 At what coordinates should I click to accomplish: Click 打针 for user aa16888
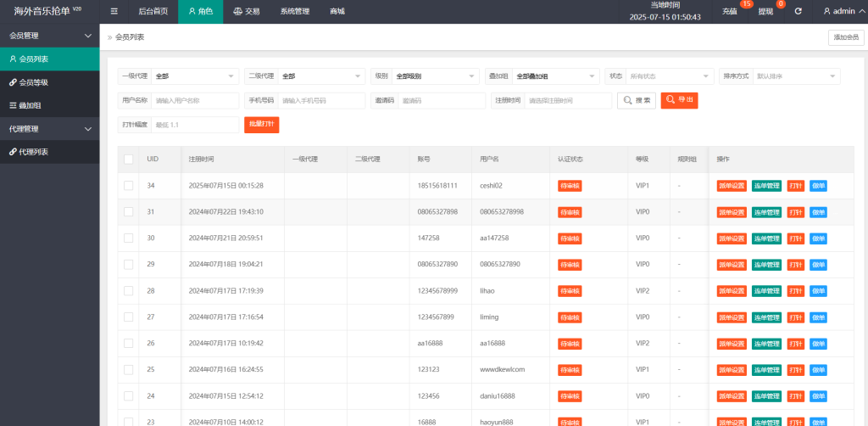(796, 344)
